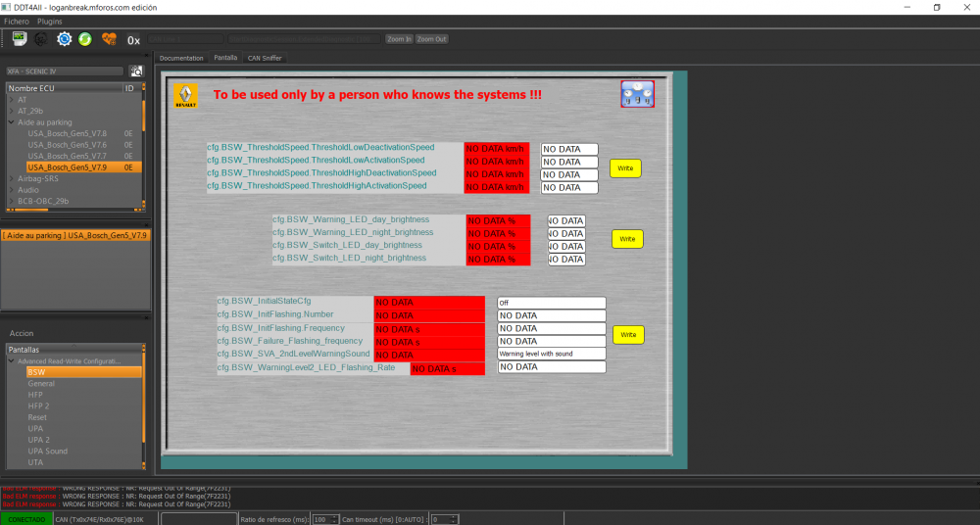
Task: Click the last Bad ELM response log line
Action: coord(116,503)
